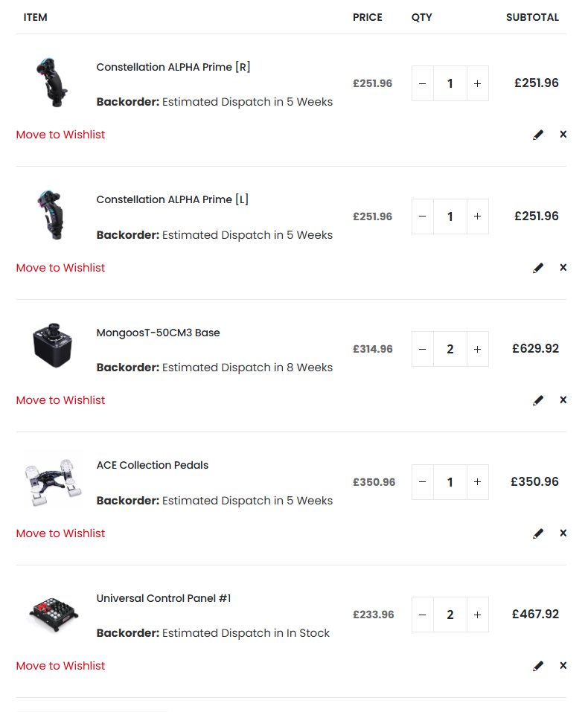
Task: Delete Constellation ALPHA Prime [L] from cart
Action: pyautogui.click(x=563, y=268)
